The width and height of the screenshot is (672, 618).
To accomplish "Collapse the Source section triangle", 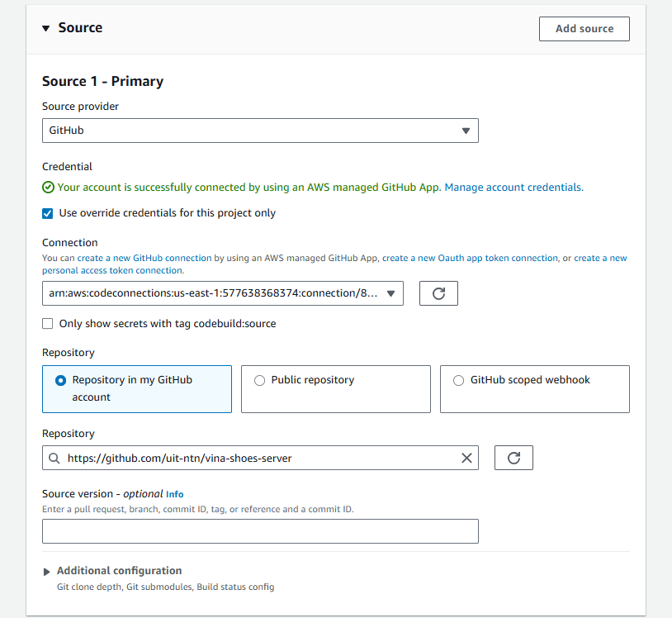I will [46, 28].
